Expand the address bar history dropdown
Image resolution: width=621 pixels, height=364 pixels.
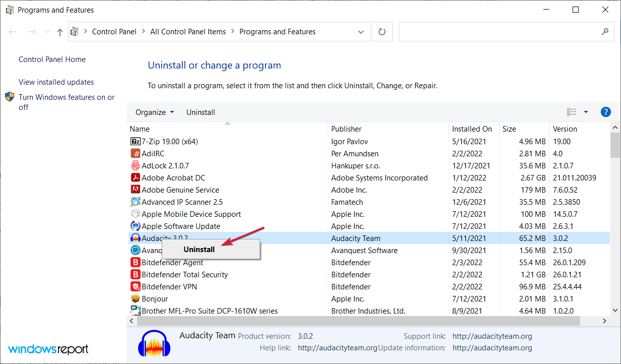point(361,32)
